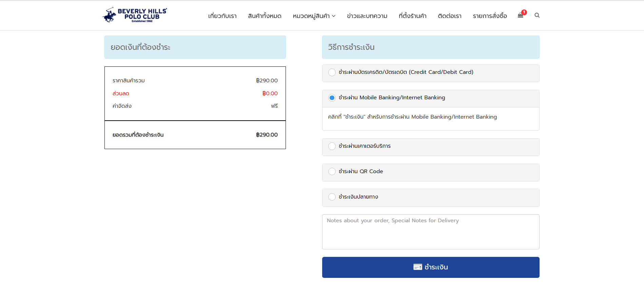The image size is (644, 306).
Task: Click the Beverly Hills Polo Club logo
Action: point(135,15)
